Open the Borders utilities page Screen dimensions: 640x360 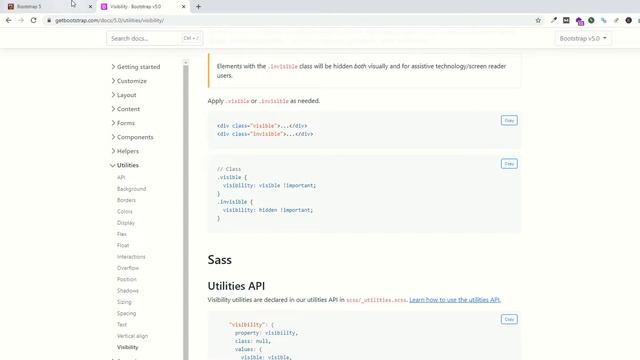(x=126, y=200)
